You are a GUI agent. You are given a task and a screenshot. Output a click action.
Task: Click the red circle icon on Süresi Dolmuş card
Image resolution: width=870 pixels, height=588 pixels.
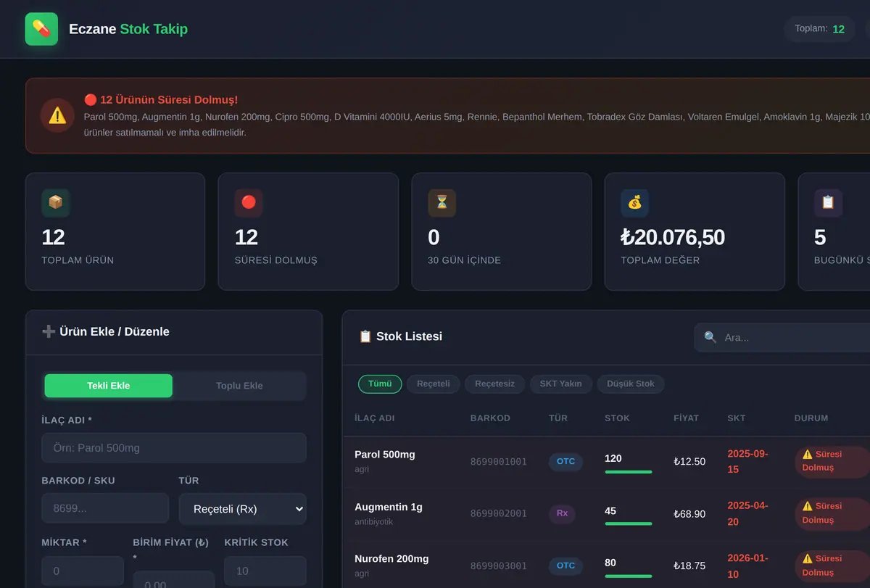tap(249, 203)
